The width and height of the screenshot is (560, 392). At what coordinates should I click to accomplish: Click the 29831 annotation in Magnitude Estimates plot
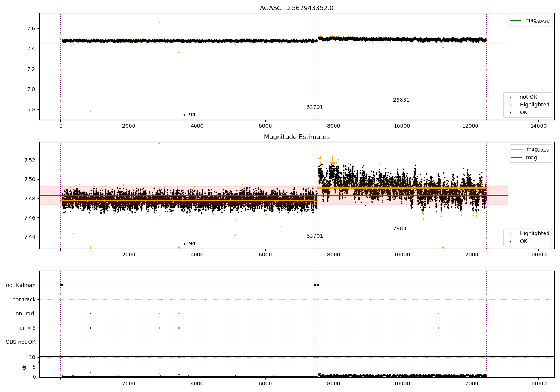coord(401,229)
